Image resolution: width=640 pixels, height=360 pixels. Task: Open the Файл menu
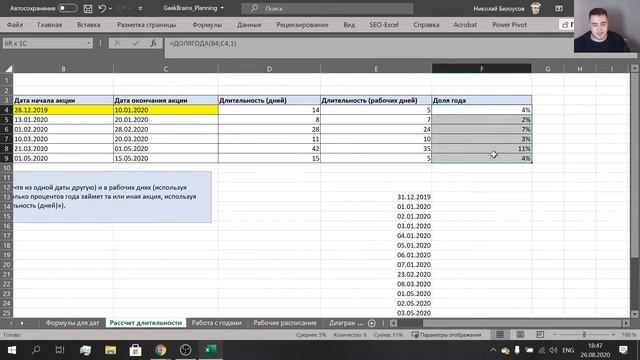coord(15,25)
